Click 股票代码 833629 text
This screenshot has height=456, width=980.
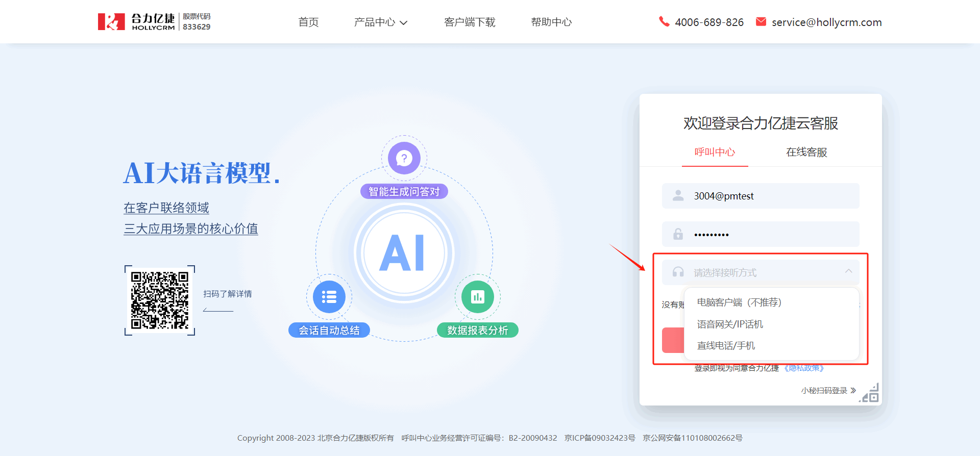tap(197, 22)
